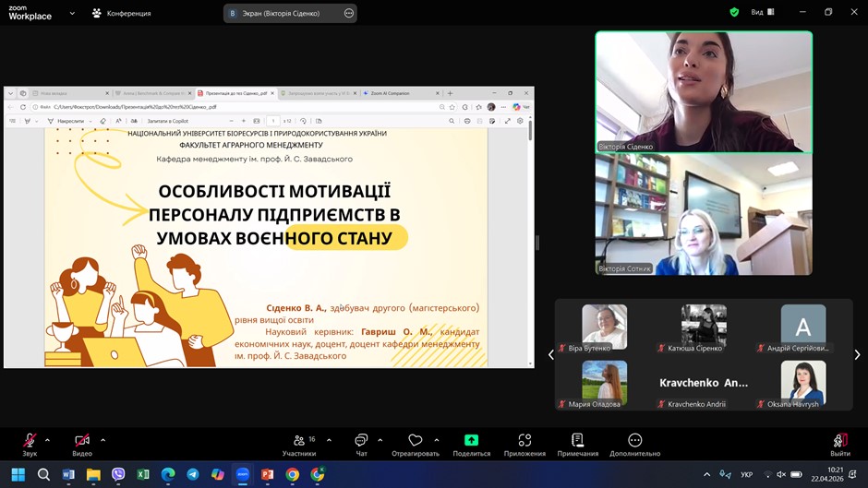
Task: Show next participants with right gallery arrow
Action: tap(857, 354)
